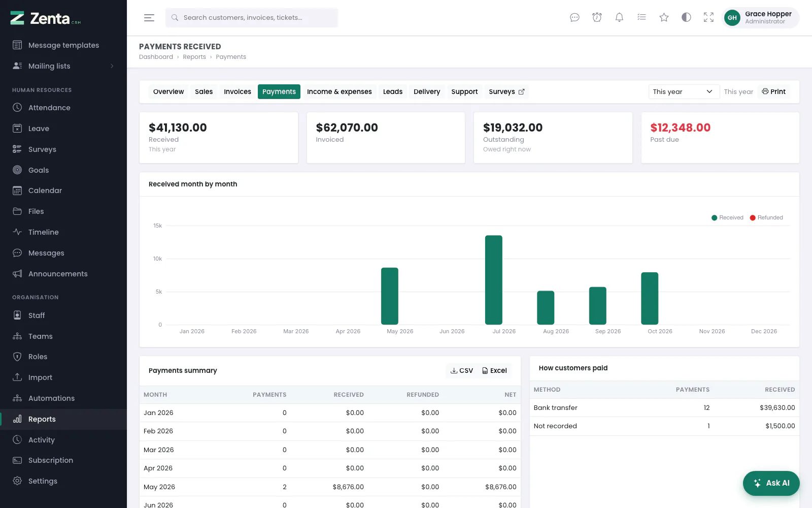Switch to the Overview tab
Viewport: 812px width, 508px height.
coord(168,92)
